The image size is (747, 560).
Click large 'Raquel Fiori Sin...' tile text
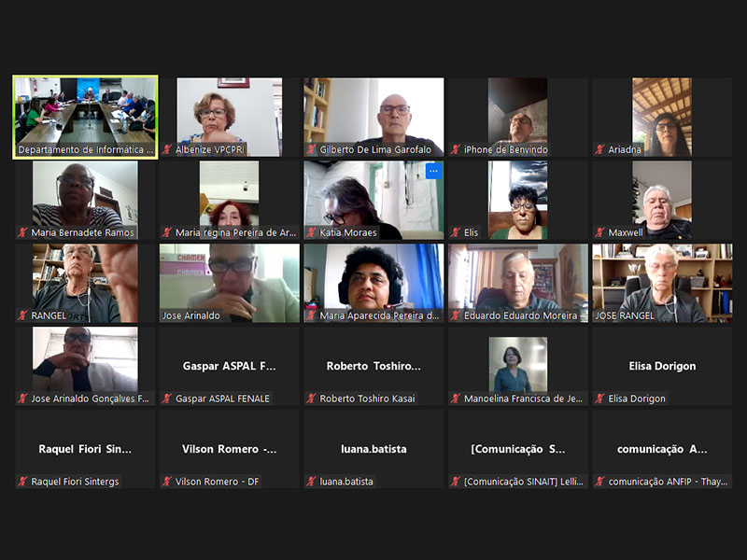tap(85, 449)
